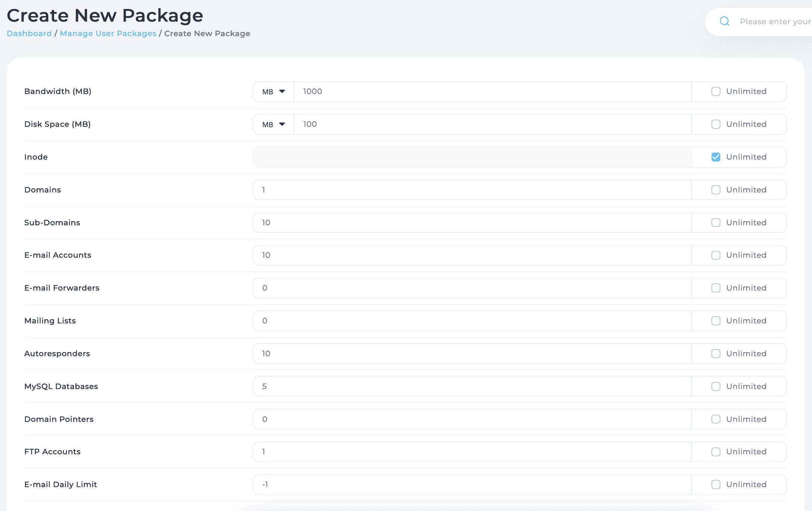812x511 pixels.
Task: Go to Manage User Packages breadcrumb
Action: (x=108, y=34)
